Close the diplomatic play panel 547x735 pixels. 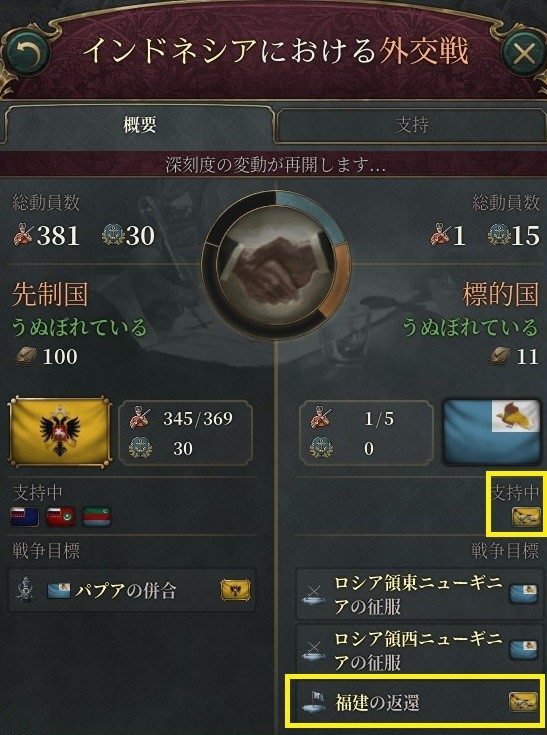point(524,53)
